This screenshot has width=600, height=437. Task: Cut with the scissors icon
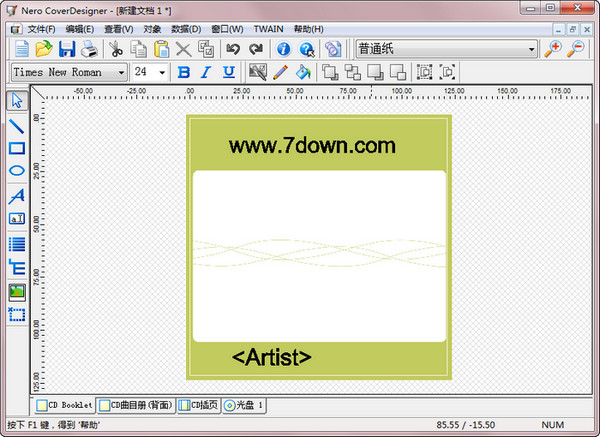[x=116, y=49]
